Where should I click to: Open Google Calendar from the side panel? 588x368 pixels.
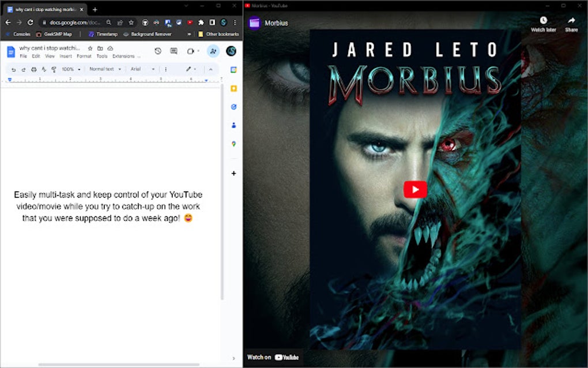[233, 70]
